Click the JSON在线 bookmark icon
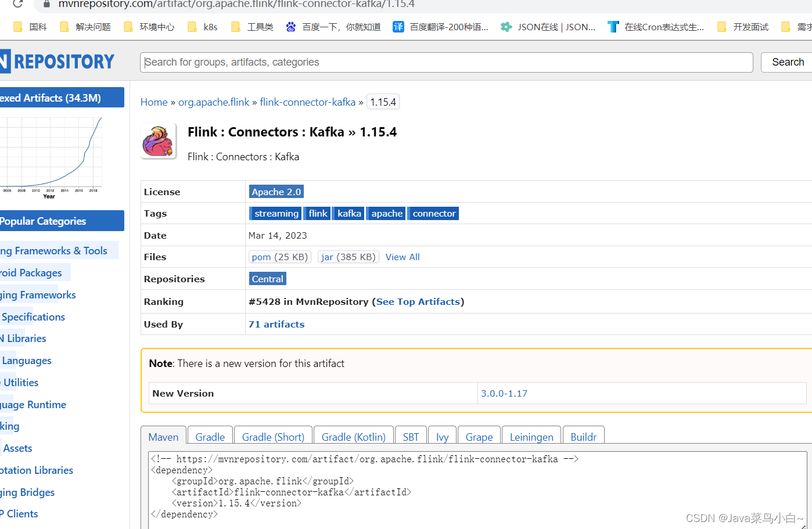 tap(505, 26)
